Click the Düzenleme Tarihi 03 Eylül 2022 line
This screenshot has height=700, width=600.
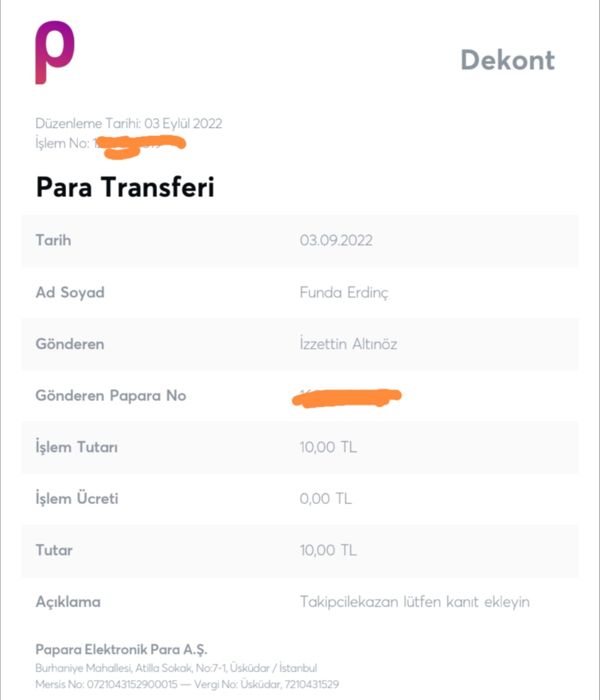pyautogui.click(x=129, y=123)
